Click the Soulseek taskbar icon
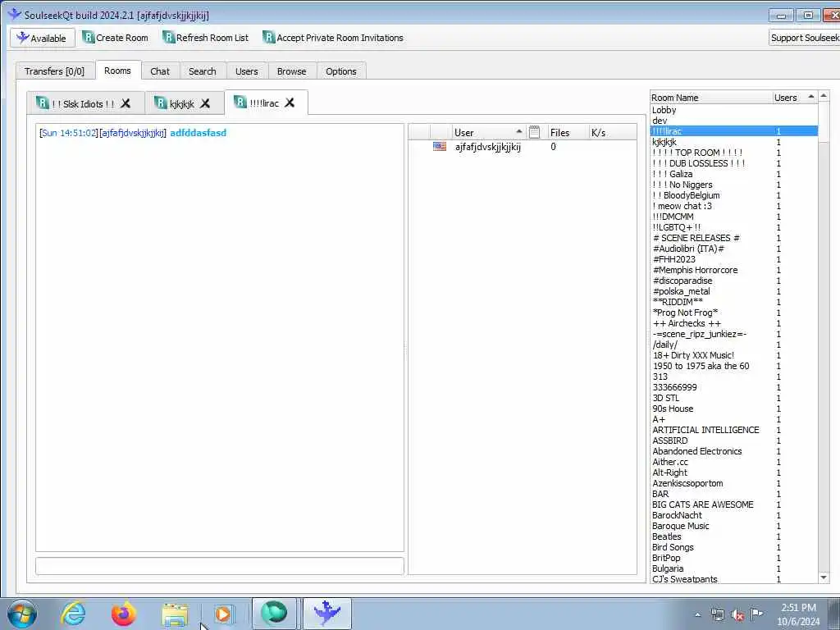The height and width of the screenshot is (630, 840). click(327, 614)
